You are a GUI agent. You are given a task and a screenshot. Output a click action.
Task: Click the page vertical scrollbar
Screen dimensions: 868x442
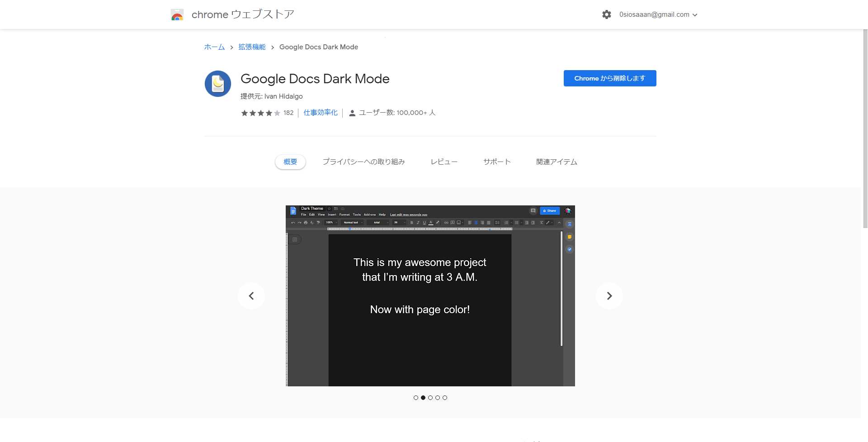(864, 128)
